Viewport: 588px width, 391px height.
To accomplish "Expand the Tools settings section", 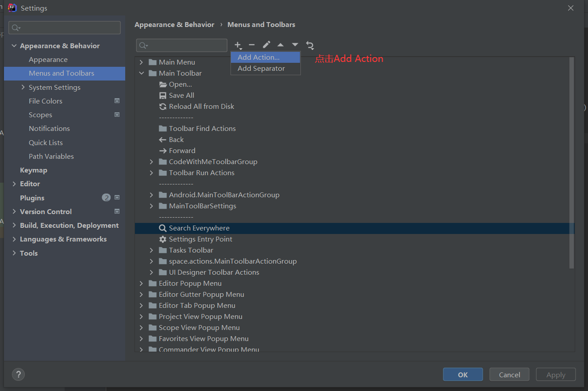I will coord(14,253).
